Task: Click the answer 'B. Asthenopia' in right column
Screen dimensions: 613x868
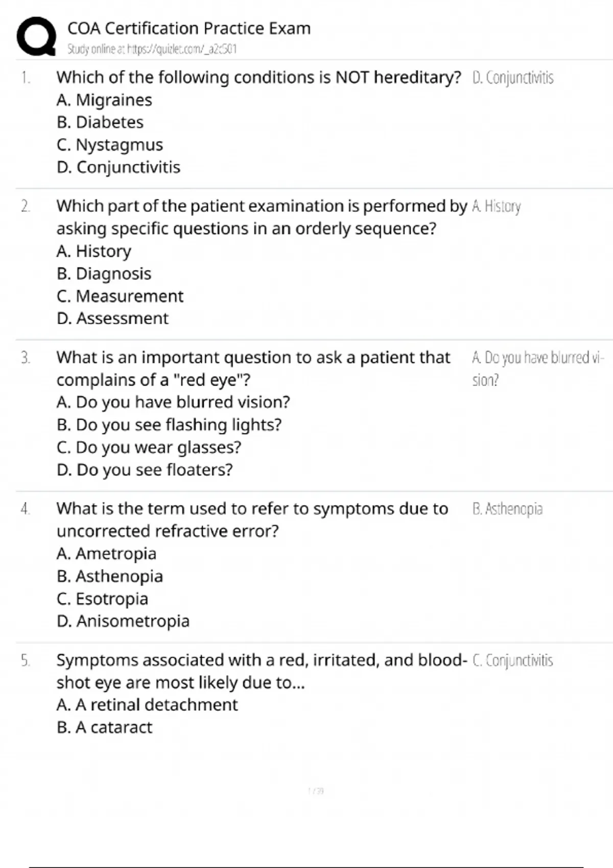Action: point(508,509)
